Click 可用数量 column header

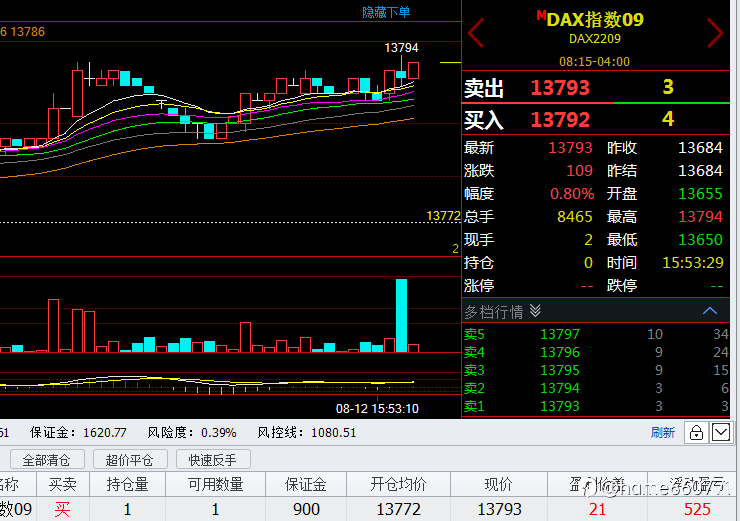pos(216,484)
